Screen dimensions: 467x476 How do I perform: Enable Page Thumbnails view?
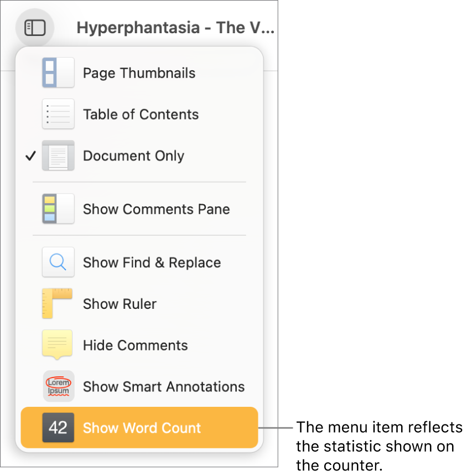138,73
